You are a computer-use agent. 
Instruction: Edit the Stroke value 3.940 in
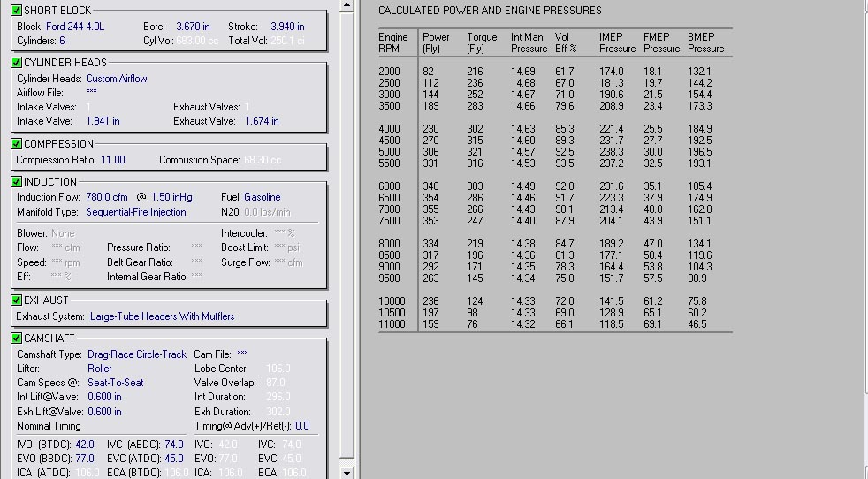[287, 27]
